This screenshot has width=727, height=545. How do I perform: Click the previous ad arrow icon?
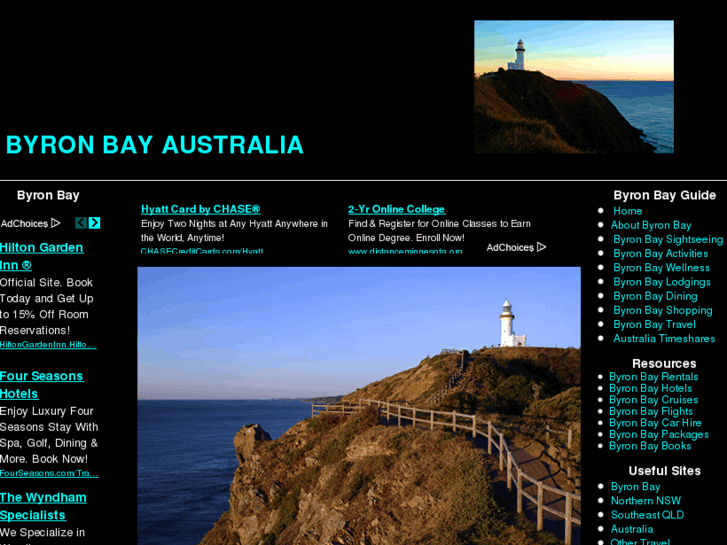[x=81, y=223]
